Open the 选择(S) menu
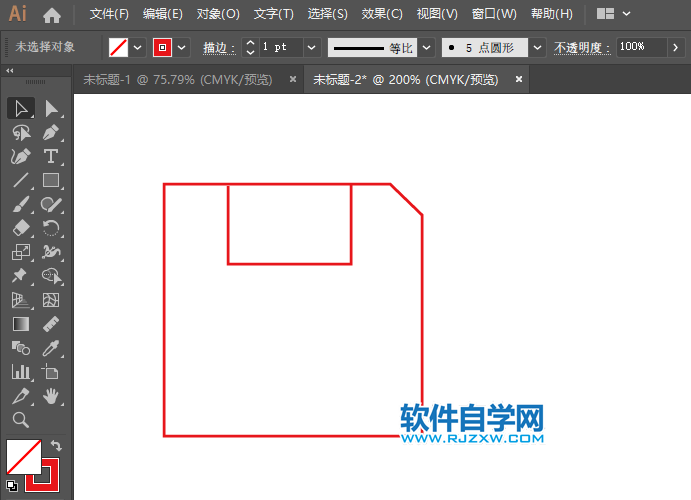The height and width of the screenshot is (500, 691). coord(327,14)
